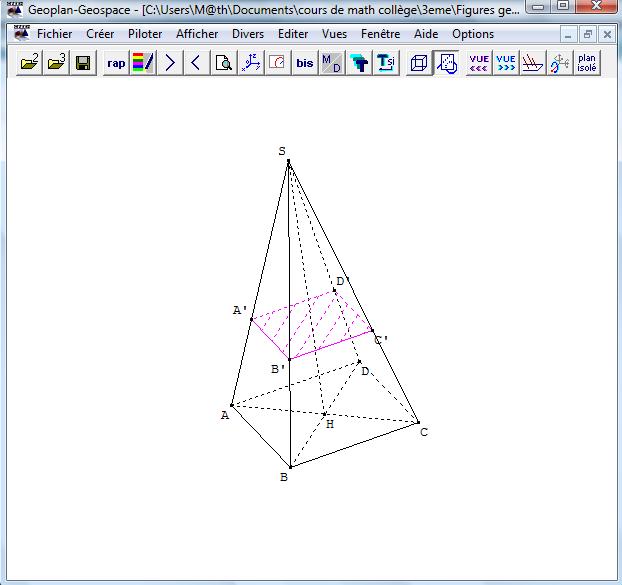The width and height of the screenshot is (622, 585).
Task: Click the left chevron previous-step button
Action: tap(196, 63)
